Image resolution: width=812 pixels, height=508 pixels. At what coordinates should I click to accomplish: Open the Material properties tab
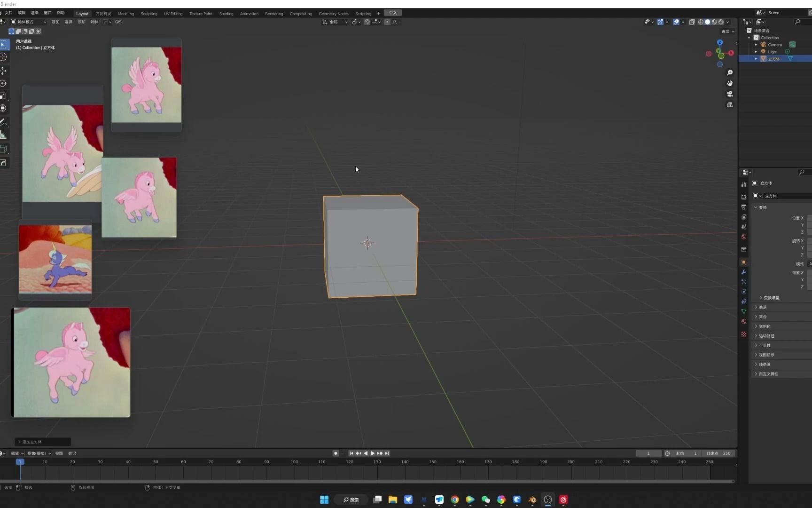[x=744, y=321]
